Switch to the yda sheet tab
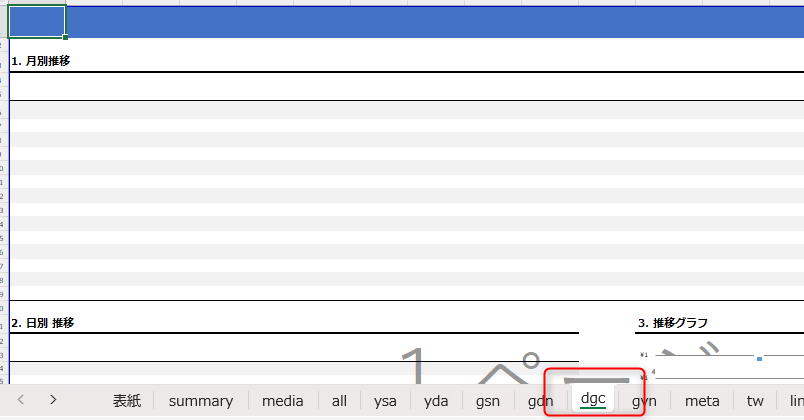Image resolution: width=804 pixels, height=420 pixels. 436,401
